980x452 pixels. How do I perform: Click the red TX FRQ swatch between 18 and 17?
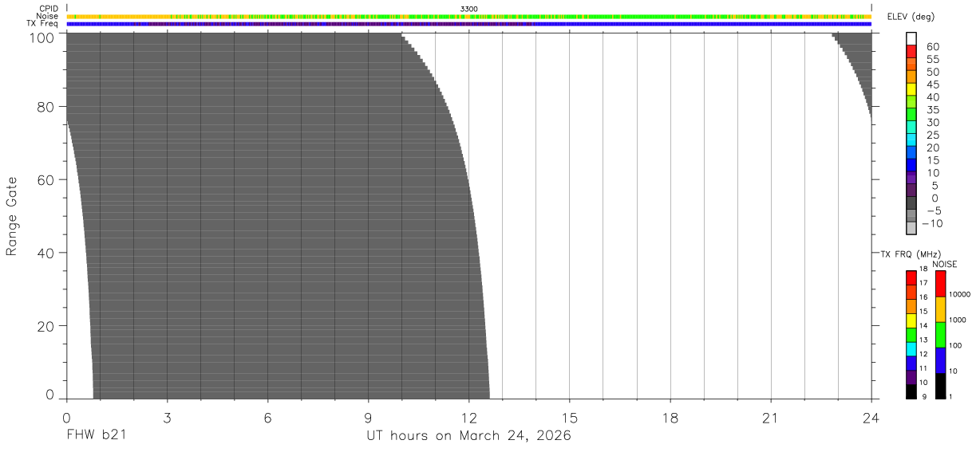(911, 277)
